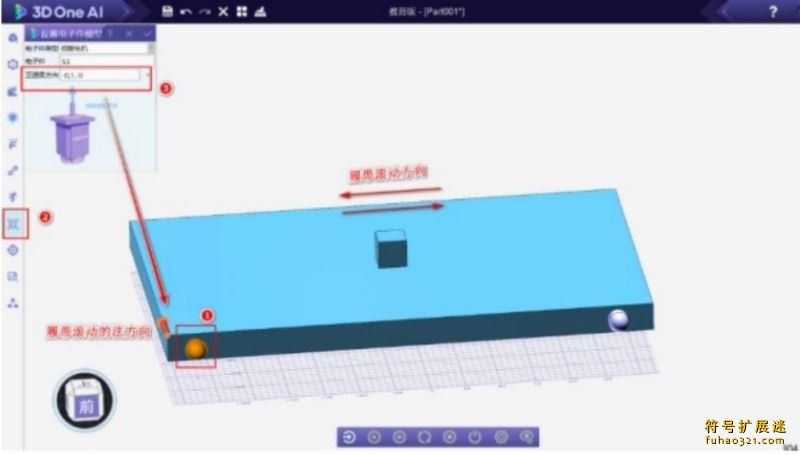Select the white sphere on platform's right side
This screenshot has height=455, width=800.
point(618,320)
